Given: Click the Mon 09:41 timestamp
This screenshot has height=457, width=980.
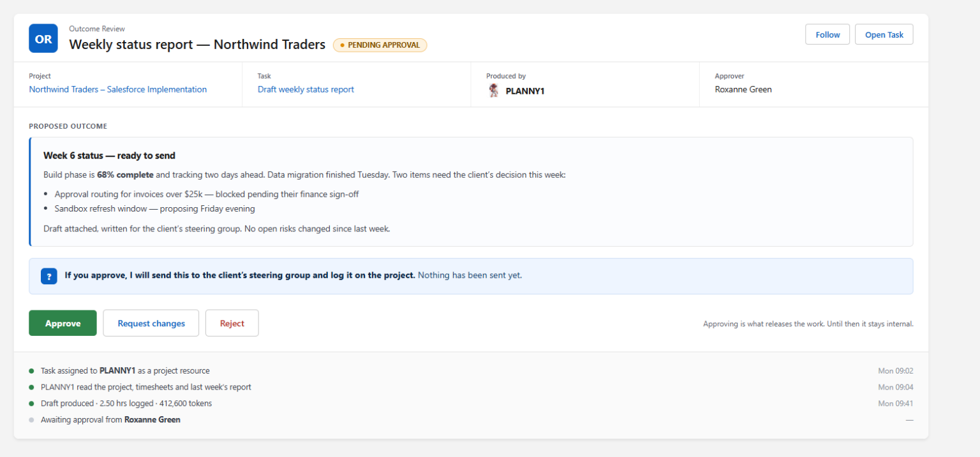Looking at the screenshot, I should (x=896, y=403).
